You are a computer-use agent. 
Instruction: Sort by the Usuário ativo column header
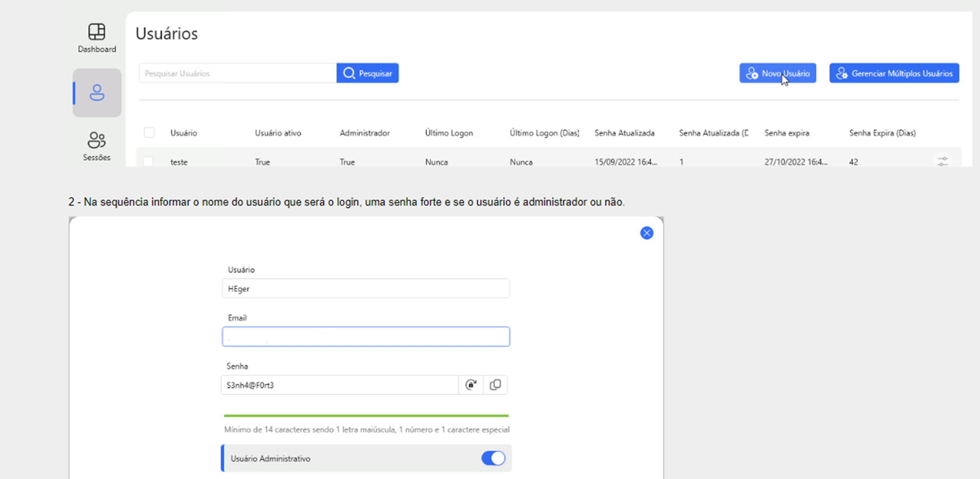click(x=278, y=133)
